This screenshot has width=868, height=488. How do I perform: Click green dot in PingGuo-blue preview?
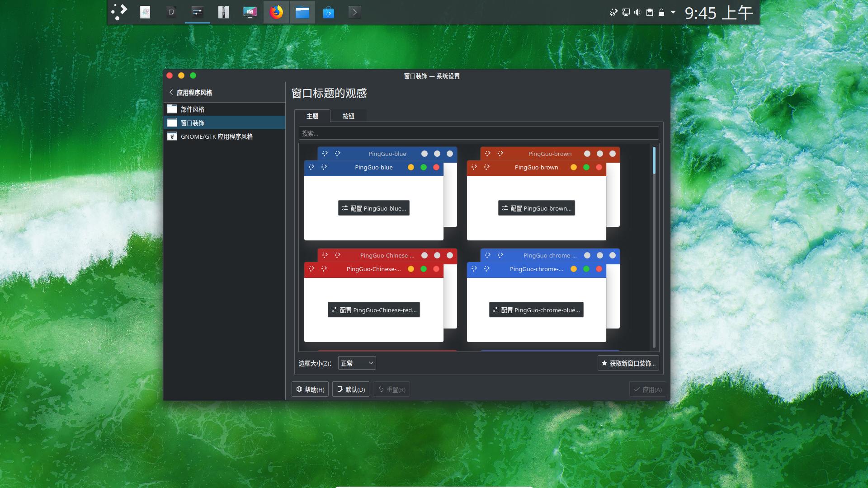[x=424, y=167]
